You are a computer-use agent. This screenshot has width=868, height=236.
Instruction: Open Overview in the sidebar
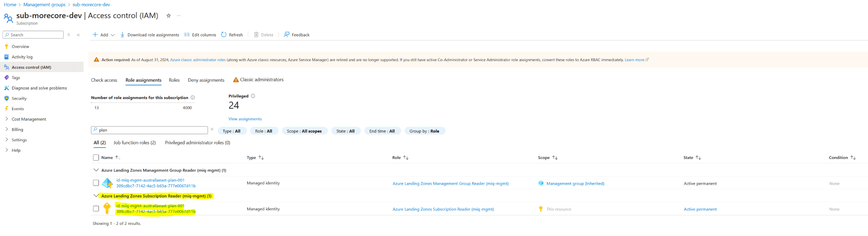coord(20,47)
